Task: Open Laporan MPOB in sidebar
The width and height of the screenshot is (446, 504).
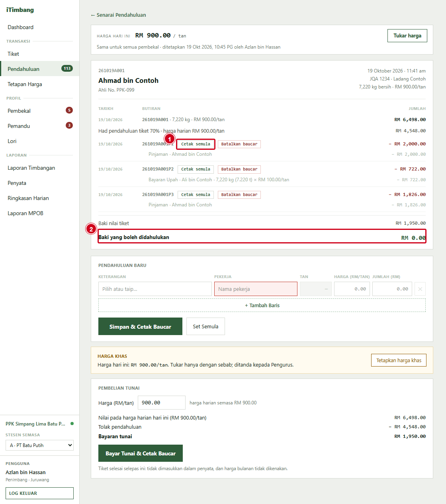Action: coord(25,213)
